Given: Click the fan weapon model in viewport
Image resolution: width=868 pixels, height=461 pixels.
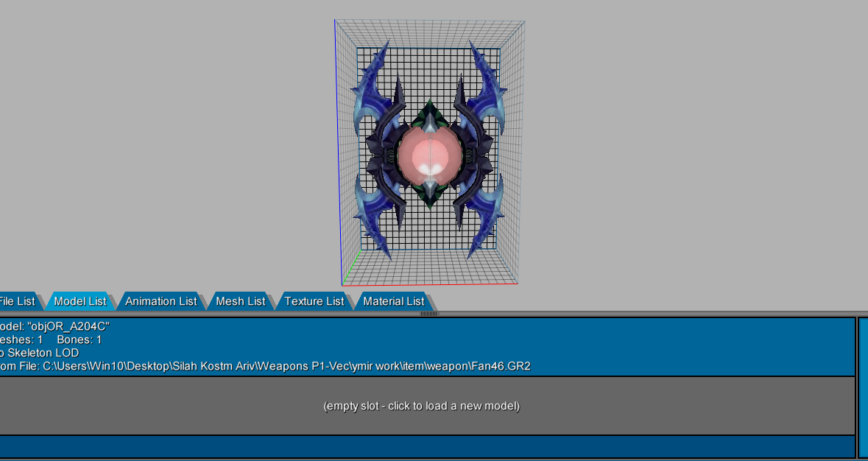Looking at the screenshot, I should coord(429,150).
